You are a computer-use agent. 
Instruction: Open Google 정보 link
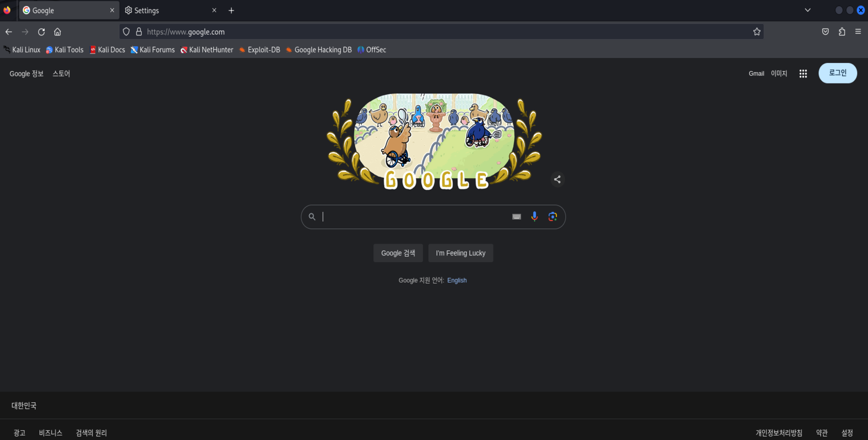coord(26,73)
